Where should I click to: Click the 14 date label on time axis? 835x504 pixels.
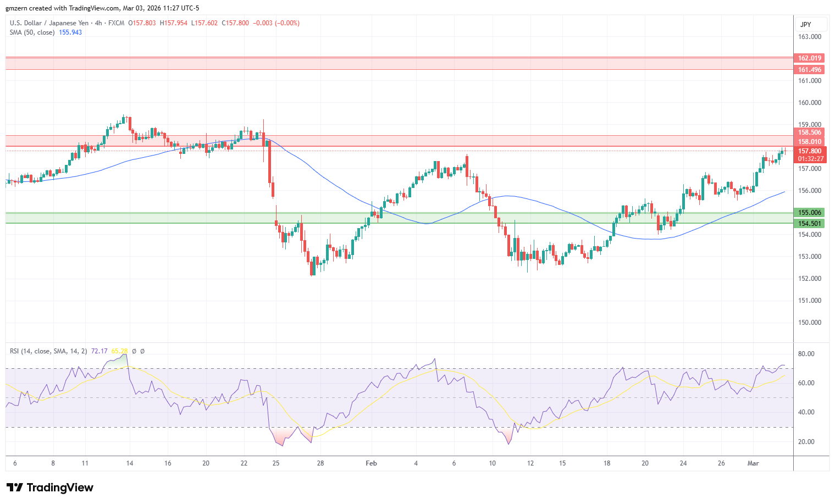[x=130, y=463]
